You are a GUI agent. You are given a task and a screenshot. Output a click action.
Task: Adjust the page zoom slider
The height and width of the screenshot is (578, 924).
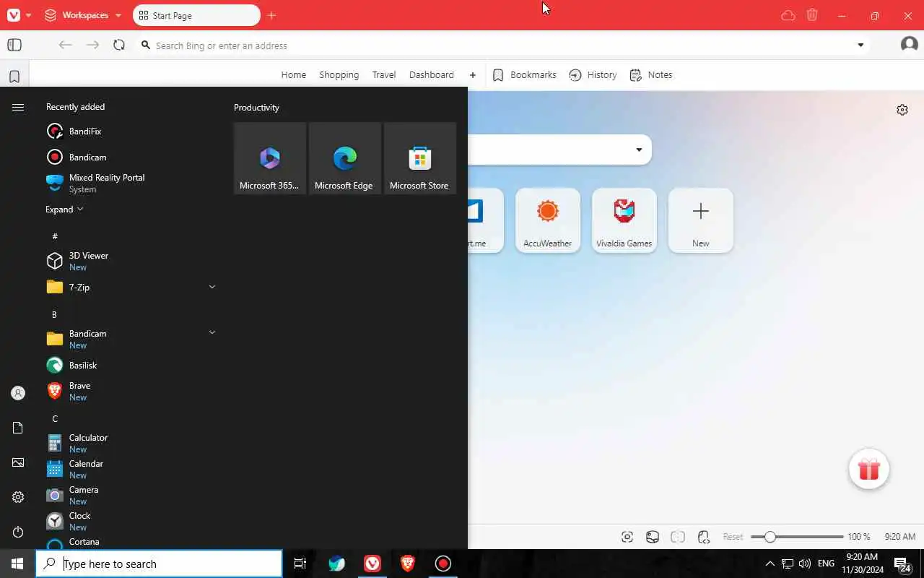pyautogui.click(x=797, y=537)
